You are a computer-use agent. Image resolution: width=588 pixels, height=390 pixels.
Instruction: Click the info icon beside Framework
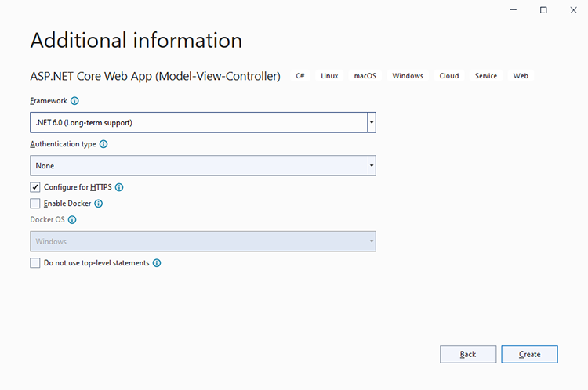pyautogui.click(x=75, y=101)
